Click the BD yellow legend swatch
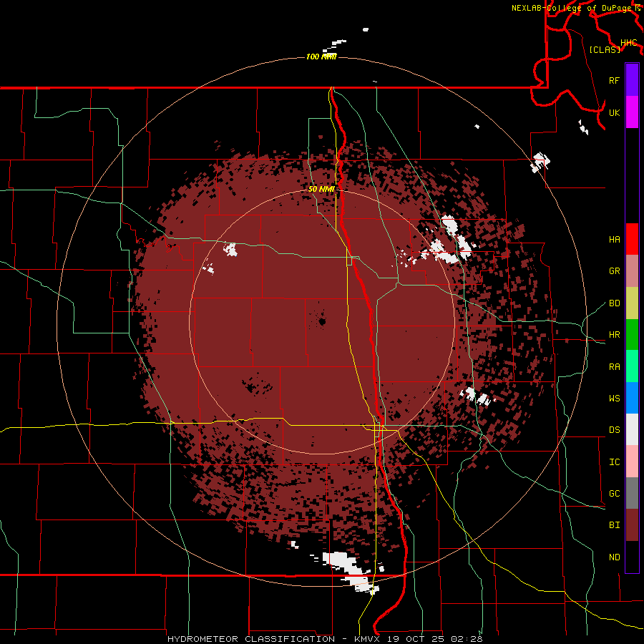 click(x=632, y=303)
